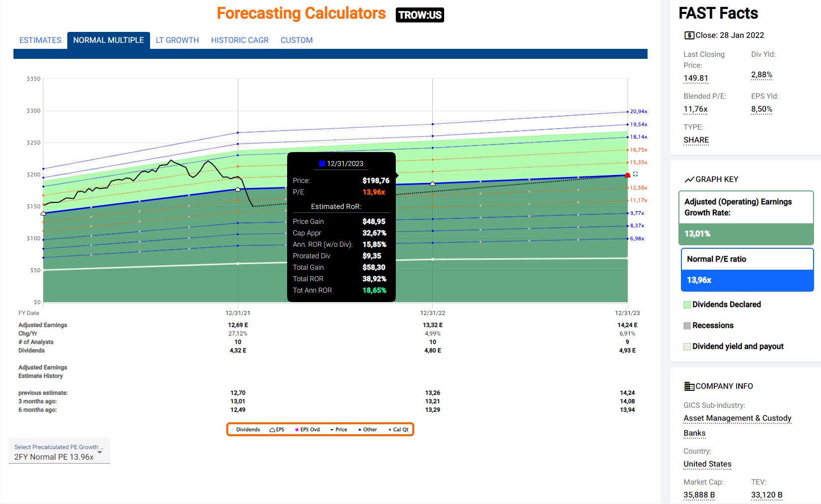
Task: Click the blue Other legend dot
Action: click(x=360, y=430)
